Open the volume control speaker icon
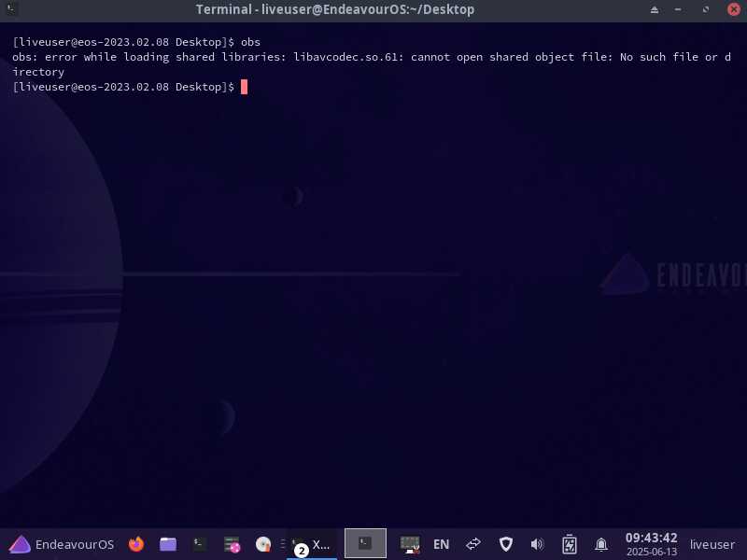Viewport: 747px width, 560px height. pos(537,544)
